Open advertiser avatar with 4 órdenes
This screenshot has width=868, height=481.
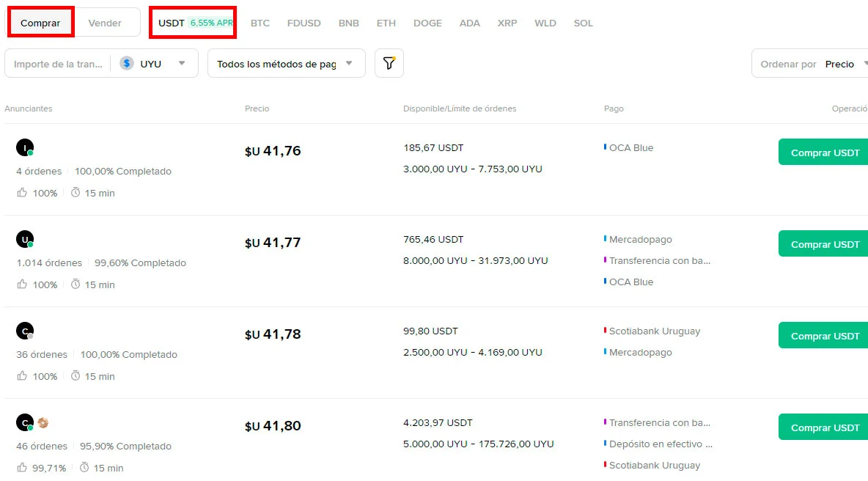click(x=25, y=147)
